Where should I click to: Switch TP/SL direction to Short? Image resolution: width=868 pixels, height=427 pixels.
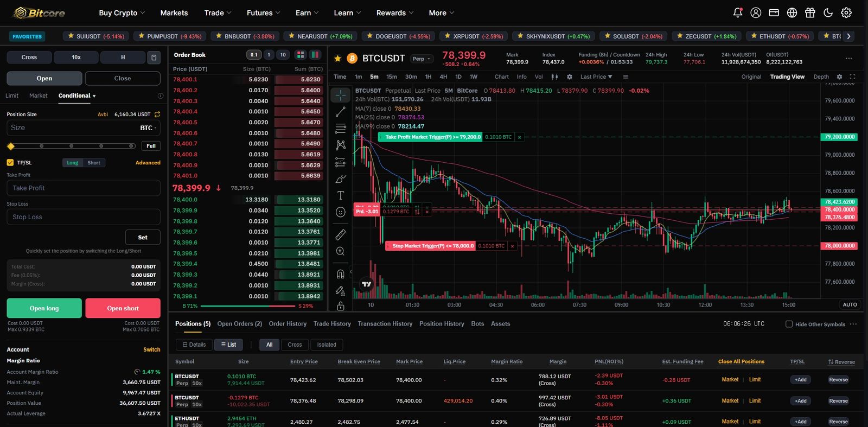pos(94,163)
